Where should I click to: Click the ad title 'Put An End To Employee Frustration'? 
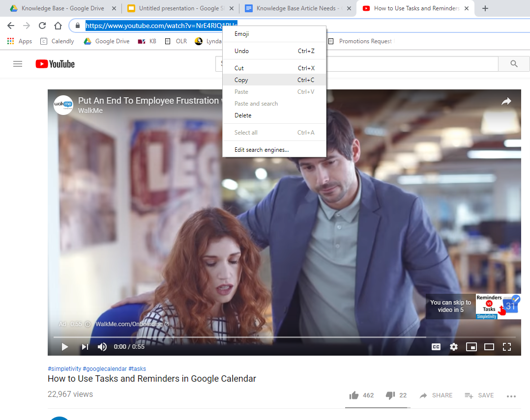pyautogui.click(x=148, y=101)
